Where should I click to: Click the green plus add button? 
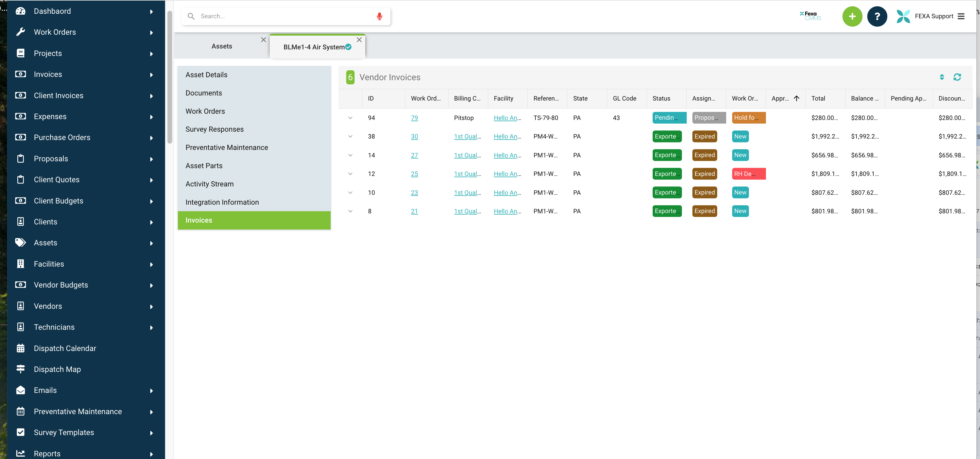click(852, 16)
